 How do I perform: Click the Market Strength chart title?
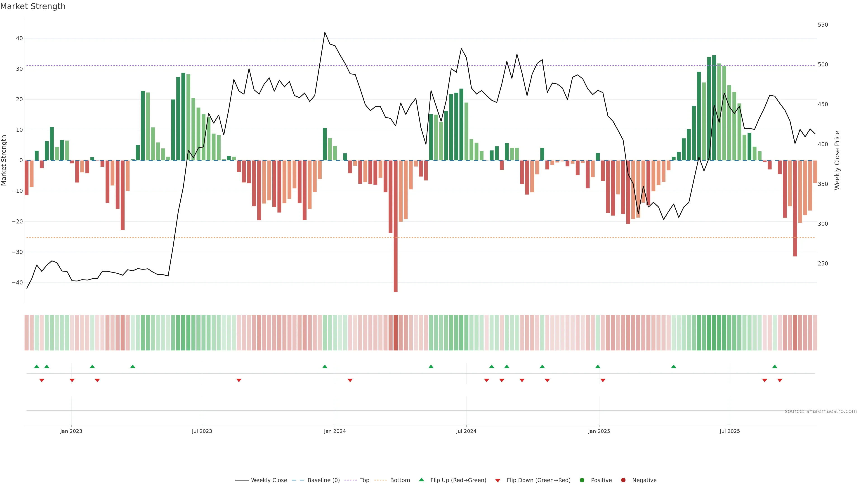(x=33, y=6)
